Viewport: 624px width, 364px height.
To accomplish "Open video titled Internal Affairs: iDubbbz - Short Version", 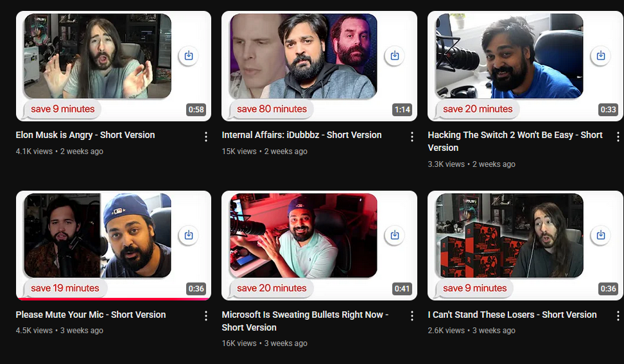I will [x=302, y=135].
